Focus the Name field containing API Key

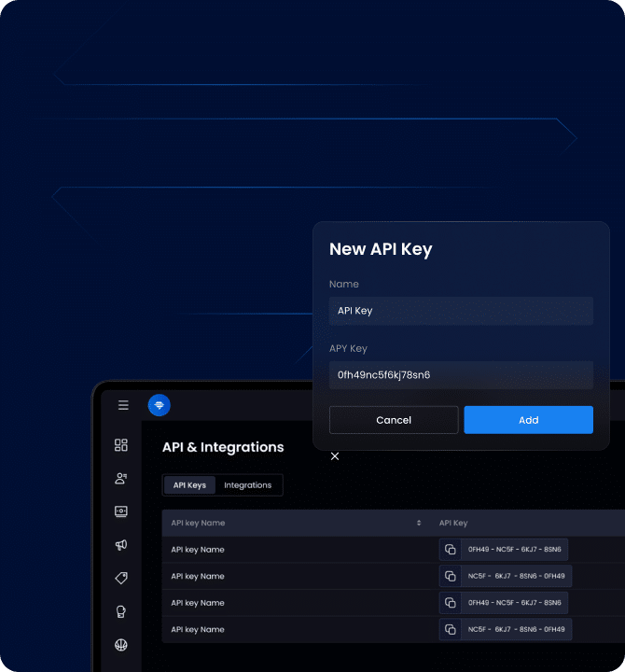462,311
